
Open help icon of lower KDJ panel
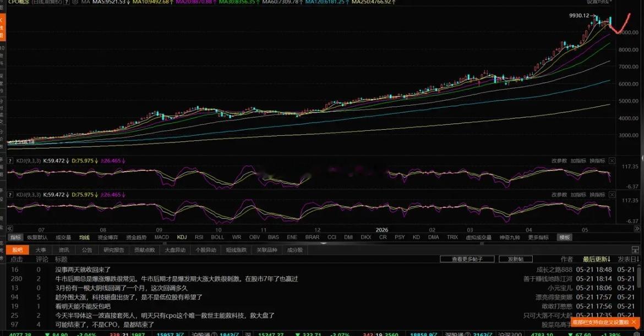pyautogui.click(x=10, y=195)
